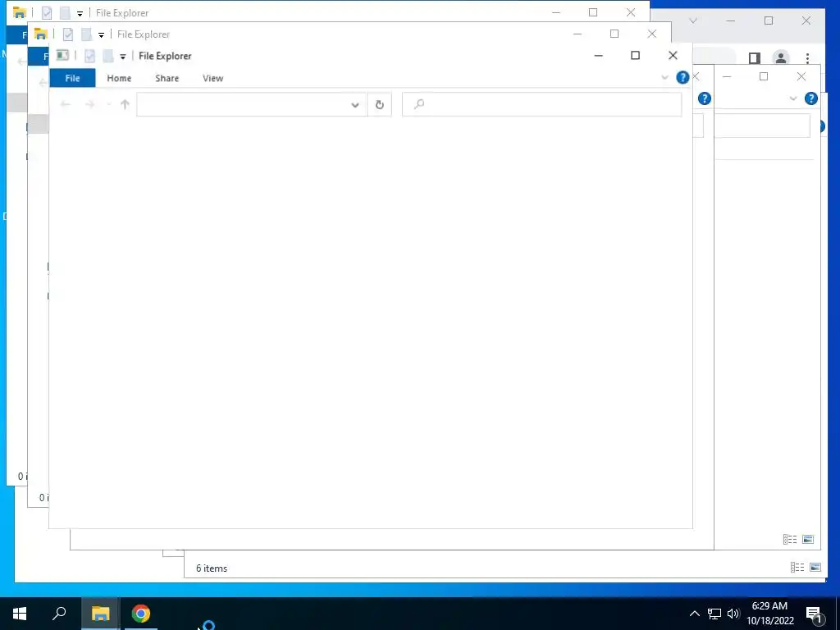Click Properties icon in middle File Explorer title bar

(x=68, y=34)
